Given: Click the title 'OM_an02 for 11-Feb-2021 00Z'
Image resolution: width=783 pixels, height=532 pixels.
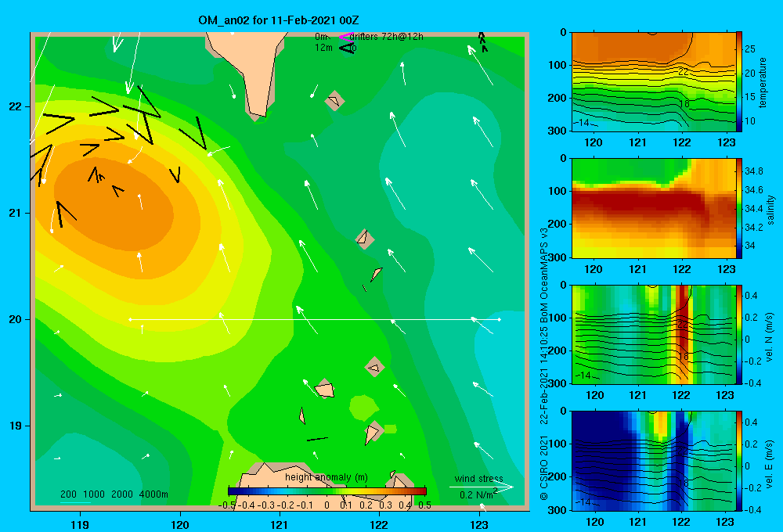Looking at the screenshot, I should 278,20.
